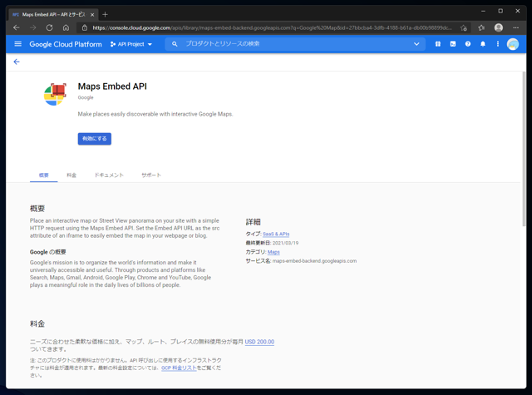This screenshot has width=532, height=395.
Task: Click the Google Cloud Platform logo
Action: click(x=66, y=44)
